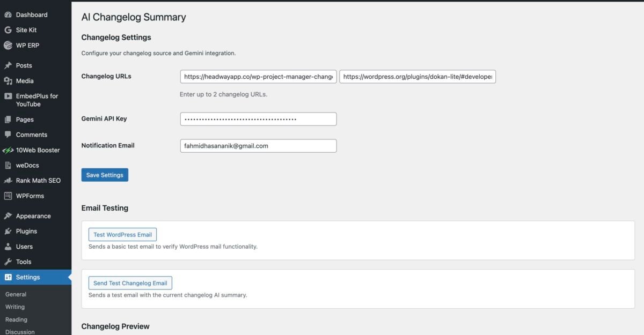
Task: Go to Appearance menu
Action: (x=35, y=216)
